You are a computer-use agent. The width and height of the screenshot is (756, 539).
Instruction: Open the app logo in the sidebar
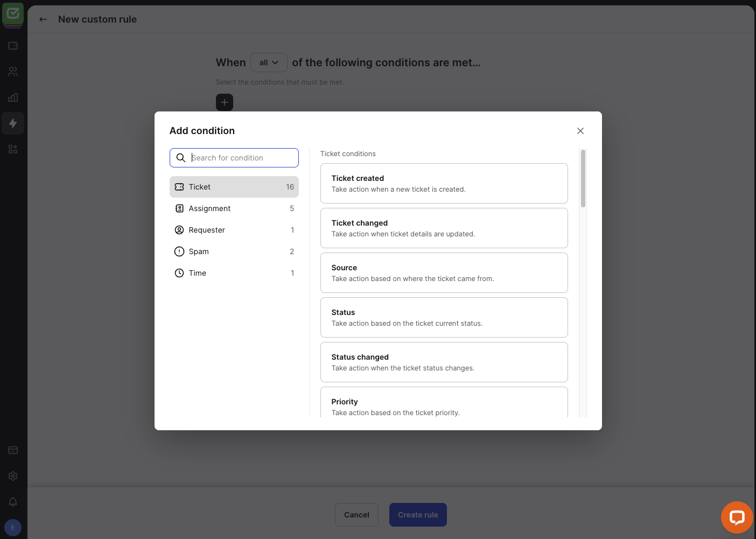tap(13, 14)
